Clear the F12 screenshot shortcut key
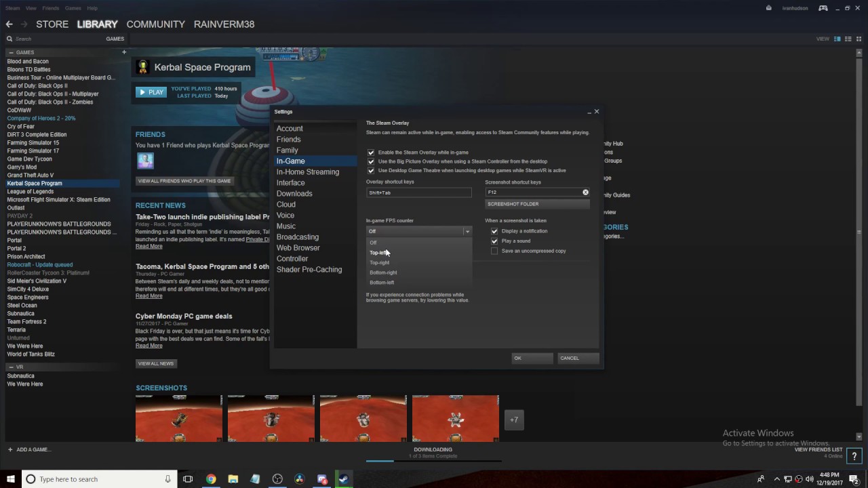This screenshot has width=868, height=488. coord(585,192)
